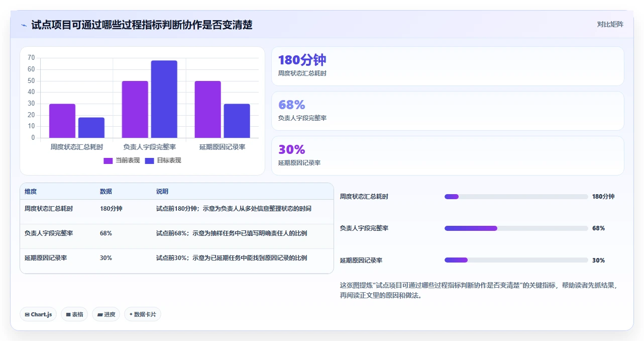Screen dimensions: 644x341
Task: Click the blue 目标表现 bar for 负责人字段完整率
Action: point(164,99)
